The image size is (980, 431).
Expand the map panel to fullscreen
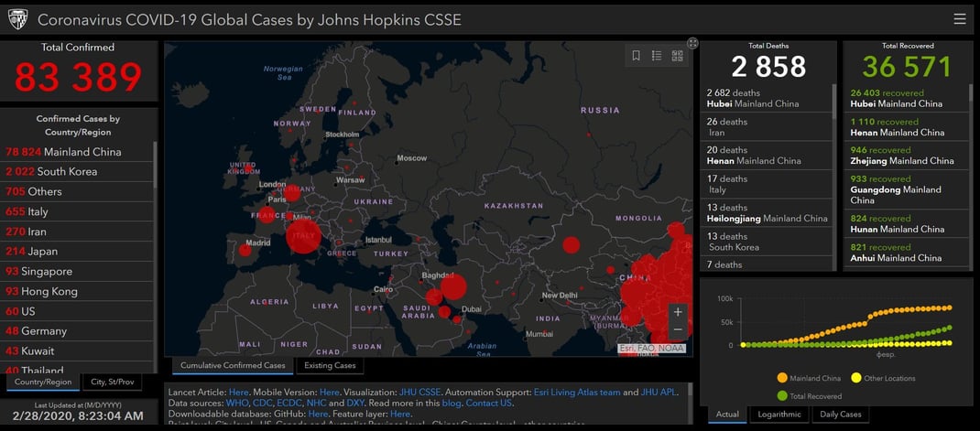[x=693, y=43]
